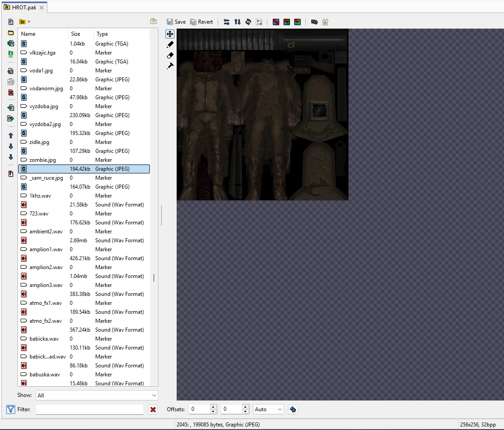Click the Bookmark entry icon
This screenshot has width=504, height=430.
click(11, 173)
